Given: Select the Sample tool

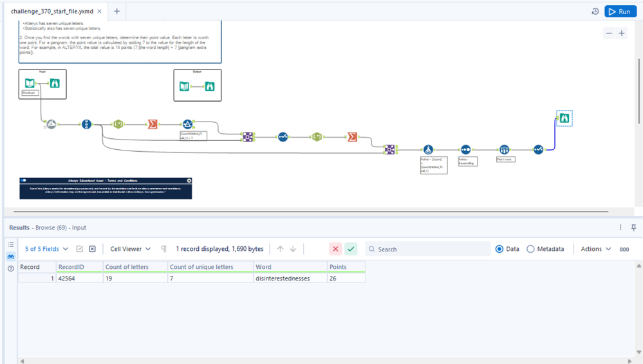Looking at the screenshot, I should click(x=504, y=150).
